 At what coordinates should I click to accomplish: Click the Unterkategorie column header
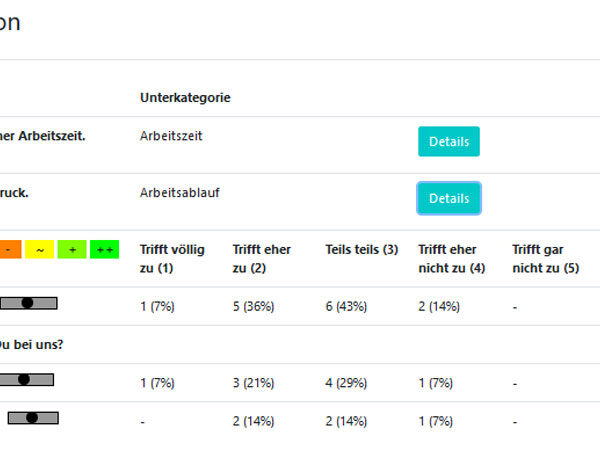tap(186, 98)
